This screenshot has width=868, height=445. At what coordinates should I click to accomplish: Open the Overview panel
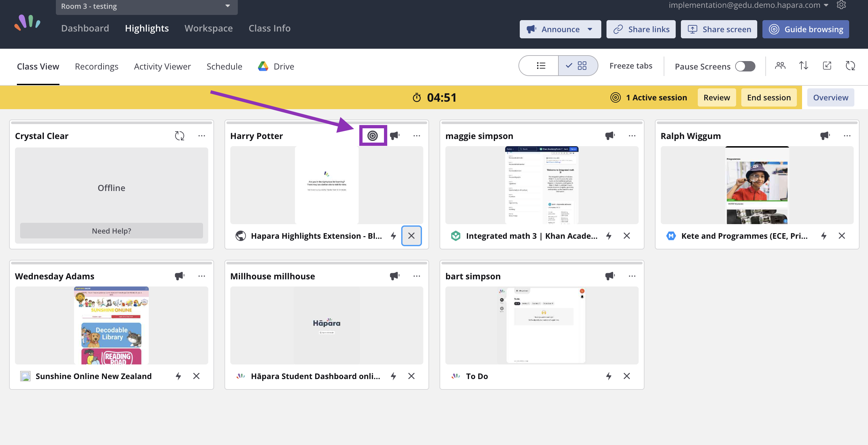(x=830, y=97)
